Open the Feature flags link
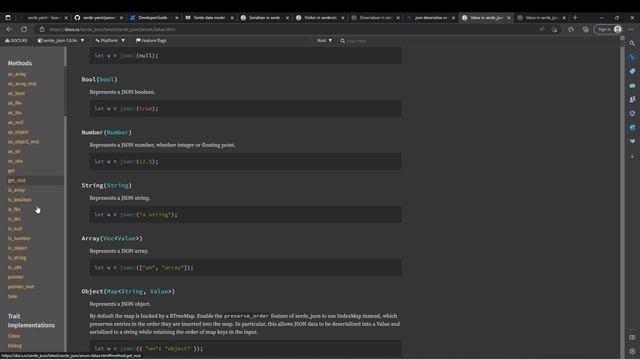This screenshot has width=640, height=360. 151,41
